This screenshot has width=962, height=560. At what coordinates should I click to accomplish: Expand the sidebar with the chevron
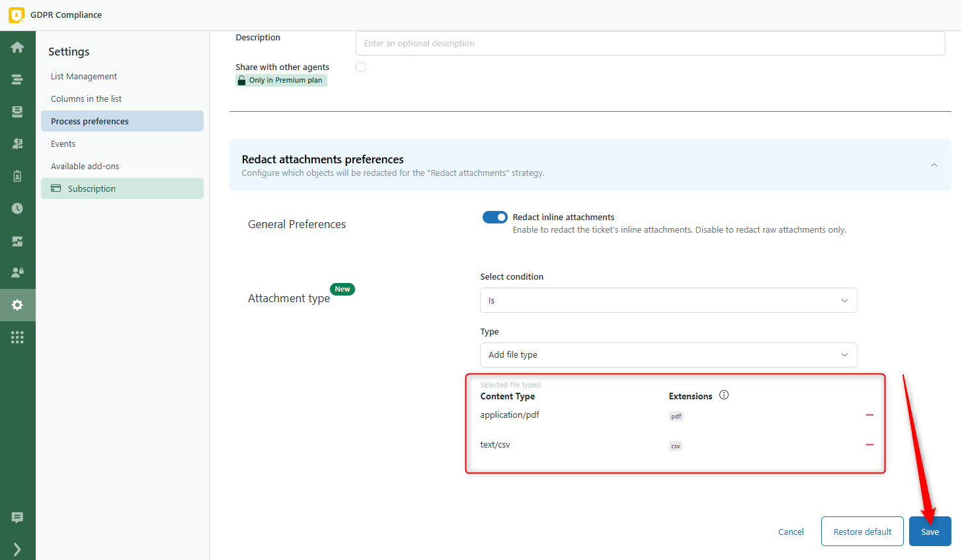coord(18,549)
